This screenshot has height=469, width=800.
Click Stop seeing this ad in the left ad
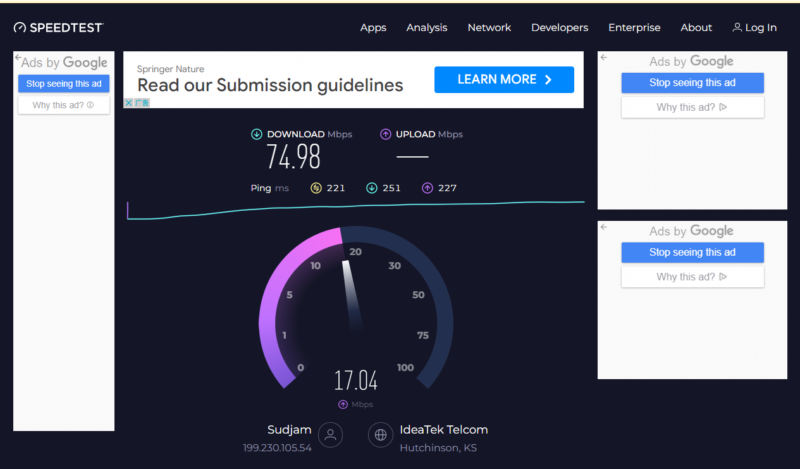(x=64, y=84)
